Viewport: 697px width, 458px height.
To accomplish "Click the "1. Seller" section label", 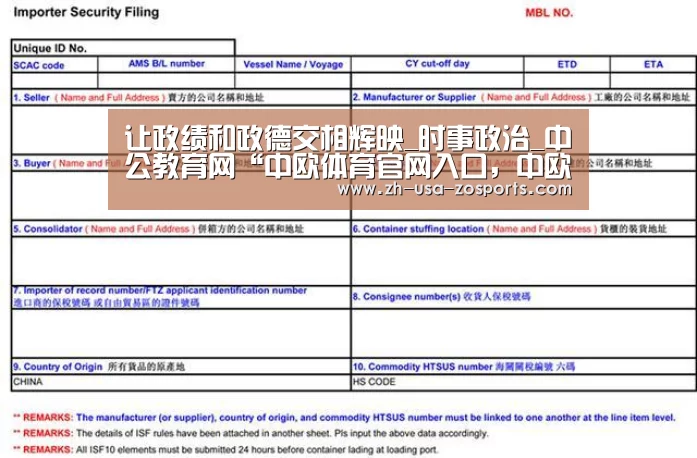I will point(31,97).
